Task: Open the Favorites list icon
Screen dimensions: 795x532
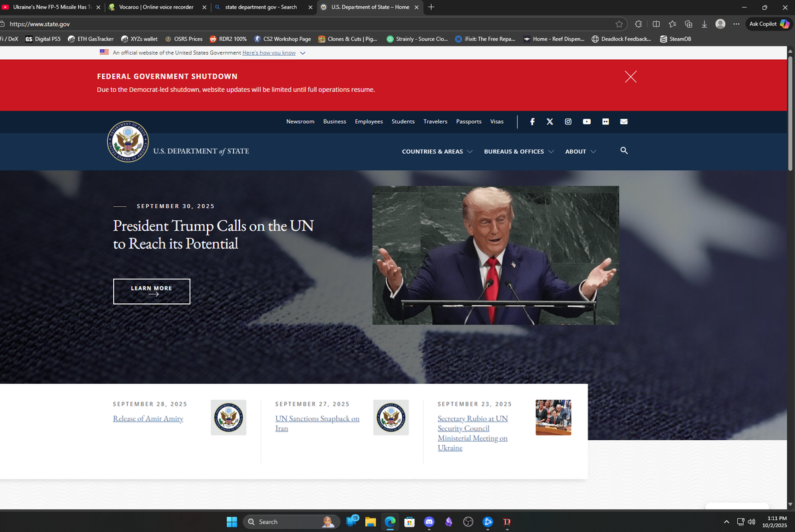Action: (x=673, y=24)
